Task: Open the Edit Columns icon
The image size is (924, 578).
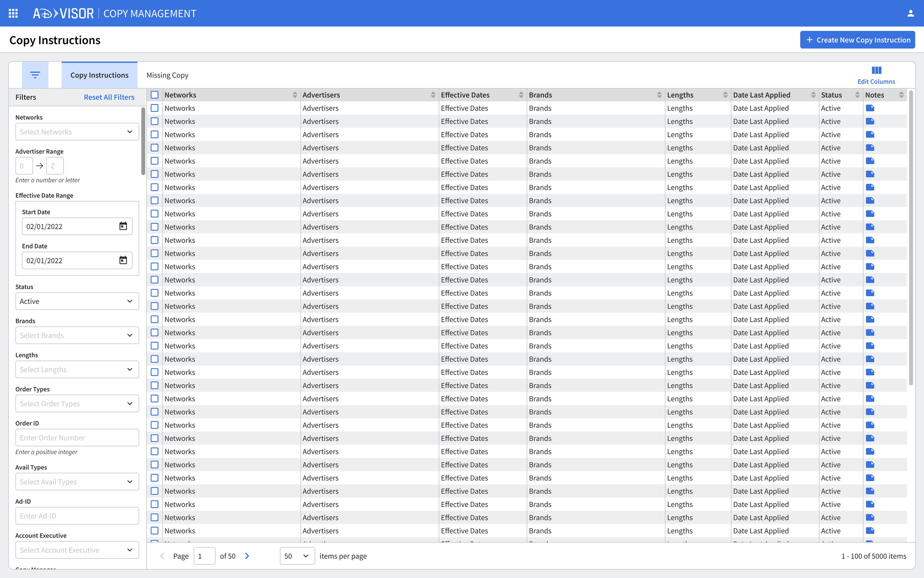Action: click(x=876, y=71)
